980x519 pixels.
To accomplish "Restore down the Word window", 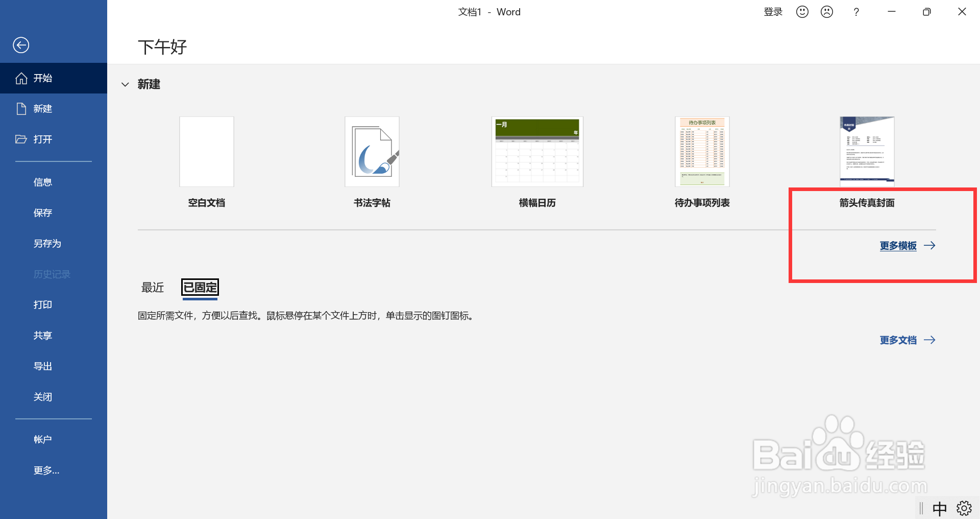I will pyautogui.click(x=927, y=12).
